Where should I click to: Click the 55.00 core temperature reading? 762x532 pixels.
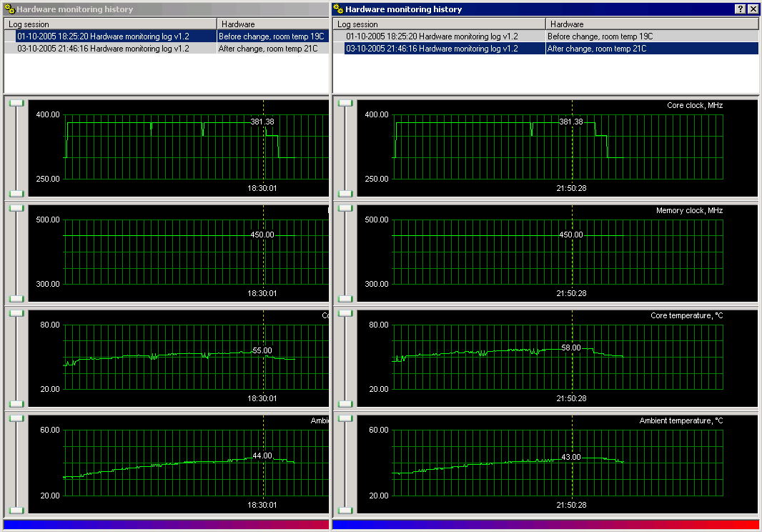click(262, 350)
